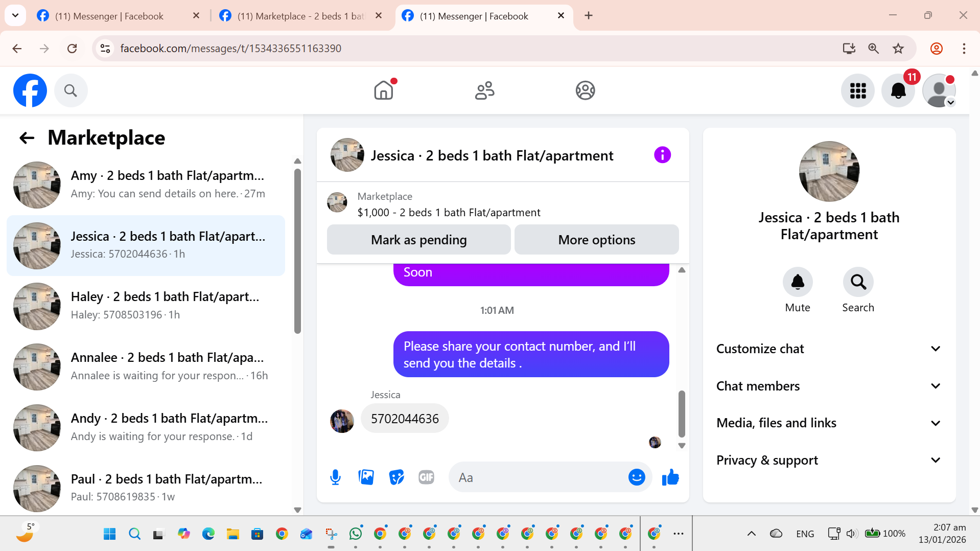980x551 pixels.
Task: Open Amy's 2 beds 1 bath chat
Action: (146, 185)
